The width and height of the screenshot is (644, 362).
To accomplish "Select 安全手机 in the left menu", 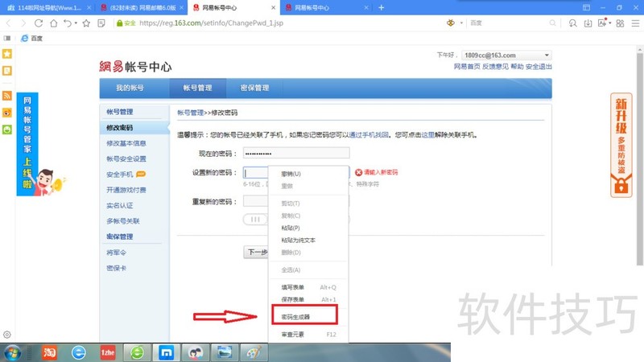I will pos(119,175).
